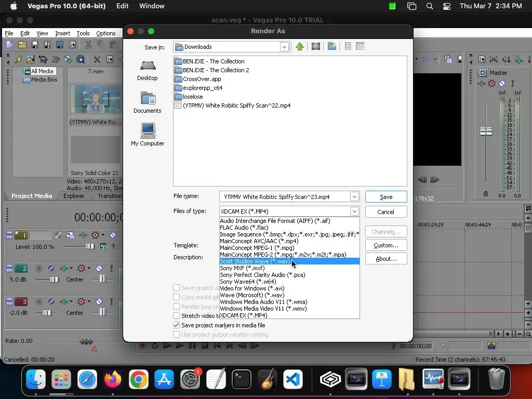Mute track 2 in track header

(99, 269)
